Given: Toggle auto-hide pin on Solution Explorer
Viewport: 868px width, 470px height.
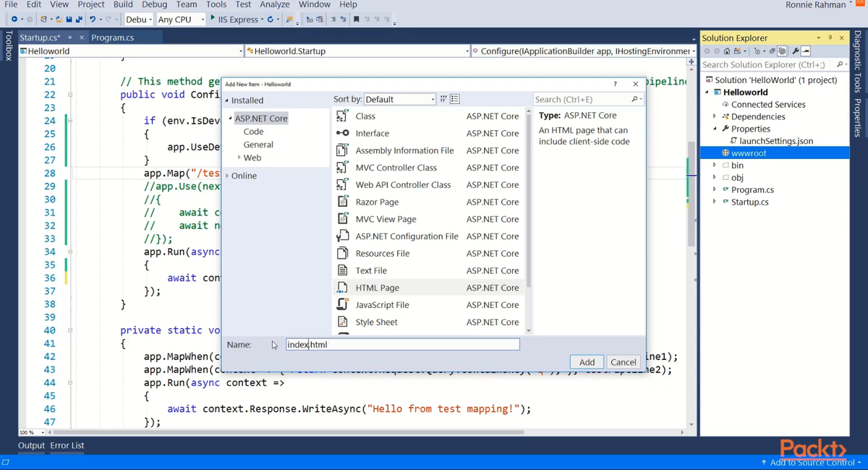Looking at the screenshot, I should (x=830, y=38).
